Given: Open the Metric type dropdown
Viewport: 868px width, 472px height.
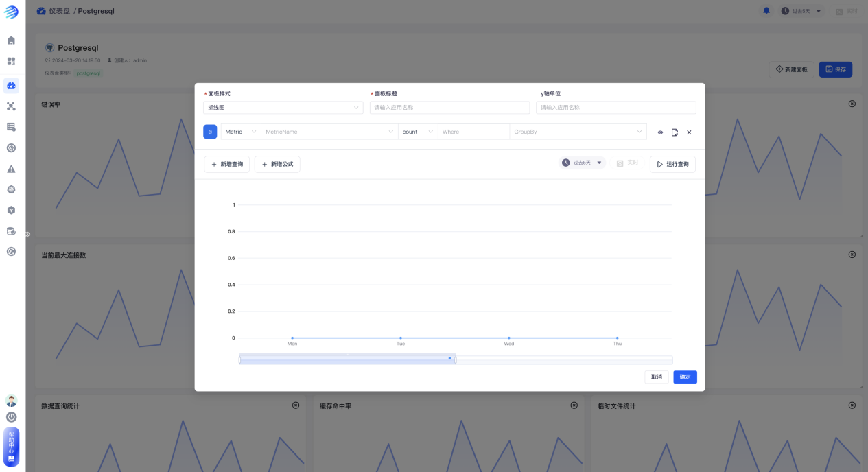Looking at the screenshot, I should coord(240,132).
